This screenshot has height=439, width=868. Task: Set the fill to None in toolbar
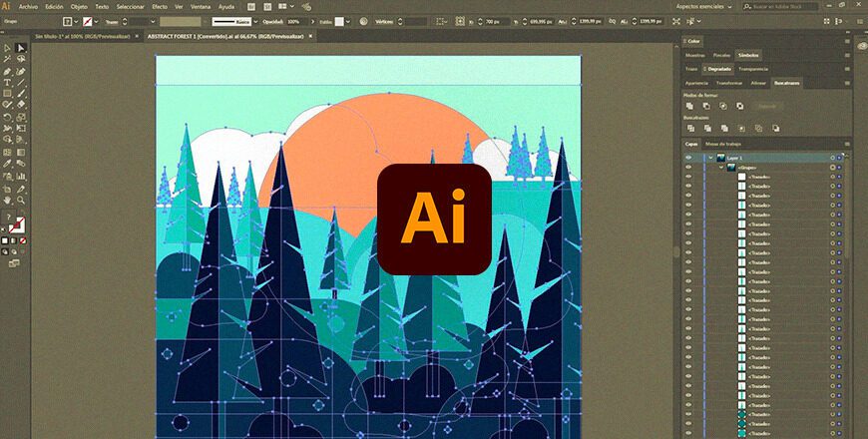23,240
